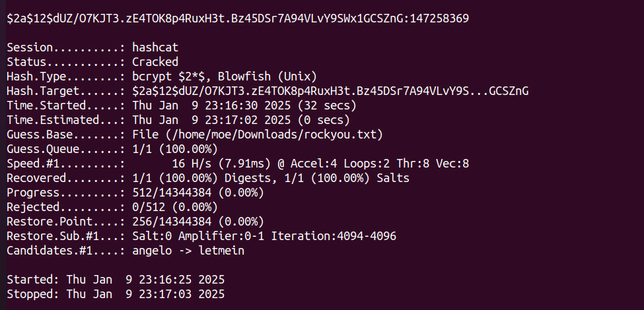Viewport: 644px width, 310px height.
Task: Click the candidate word angelo
Action: tap(152, 251)
